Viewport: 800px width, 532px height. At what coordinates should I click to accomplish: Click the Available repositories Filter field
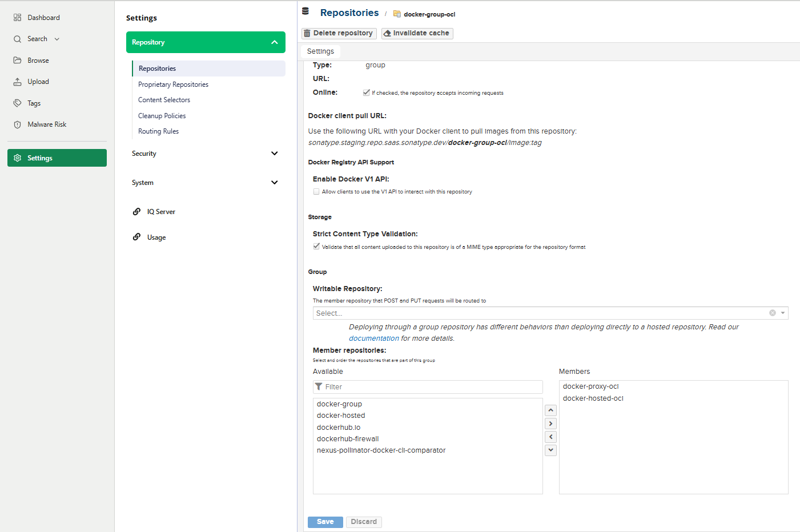point(428,387)
